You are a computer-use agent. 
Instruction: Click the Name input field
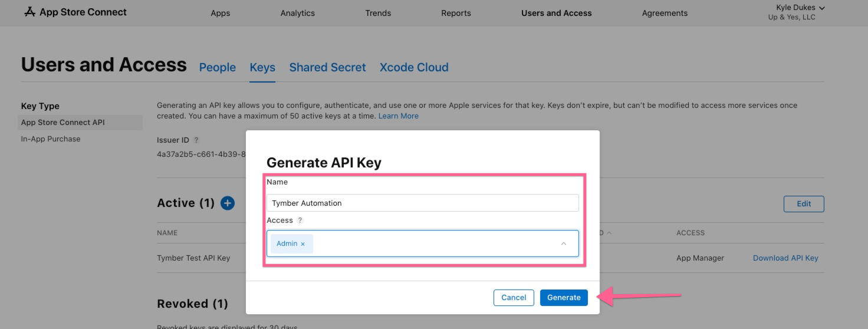pos(422,203)
